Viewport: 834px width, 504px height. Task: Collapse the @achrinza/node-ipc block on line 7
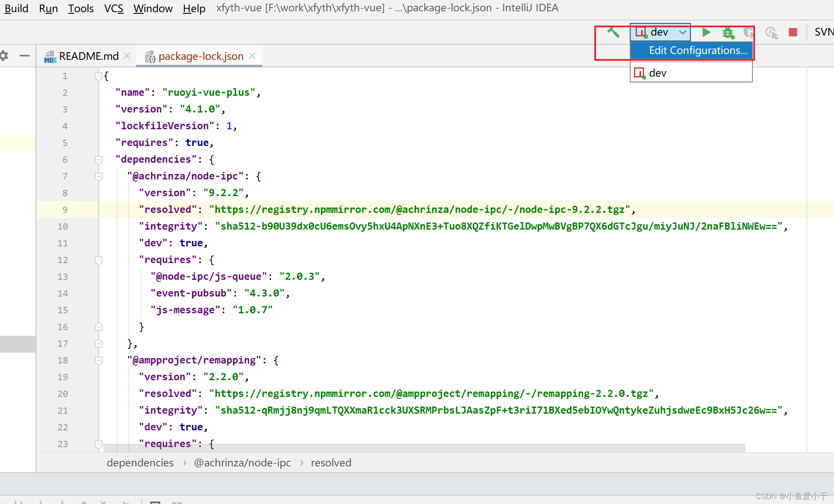99,176
